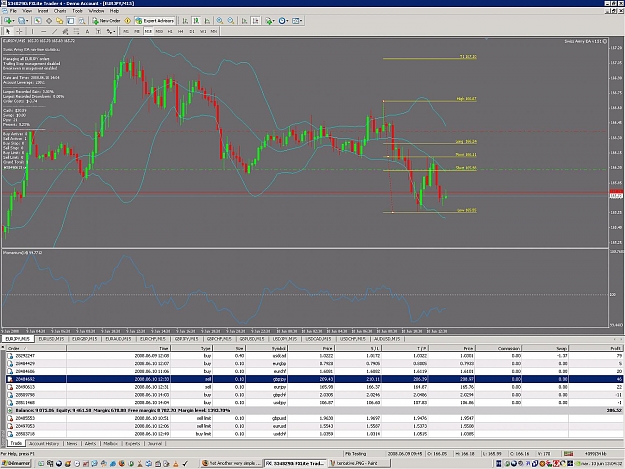Sort orders by the Symbol column
The height and width of the screenshot is (469, 625).
click(x=267, y=348)
